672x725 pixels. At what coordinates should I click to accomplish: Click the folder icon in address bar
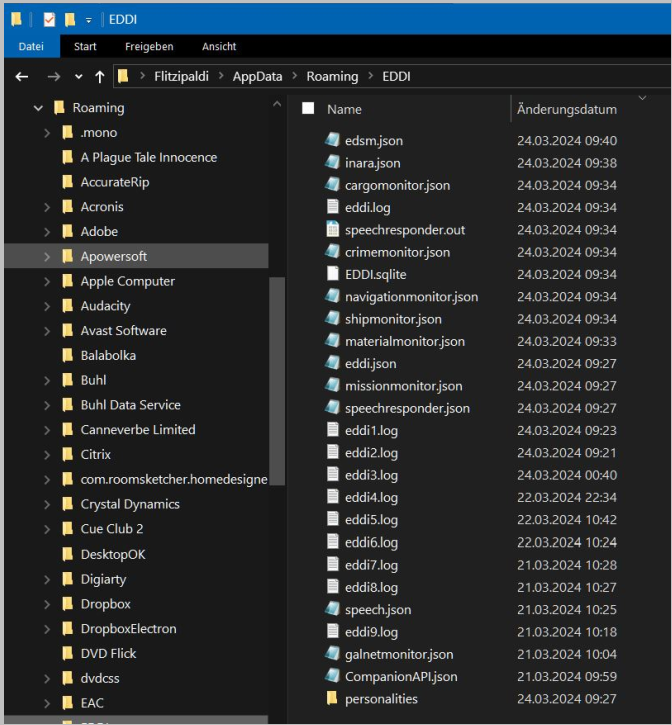tap(123, 76)
